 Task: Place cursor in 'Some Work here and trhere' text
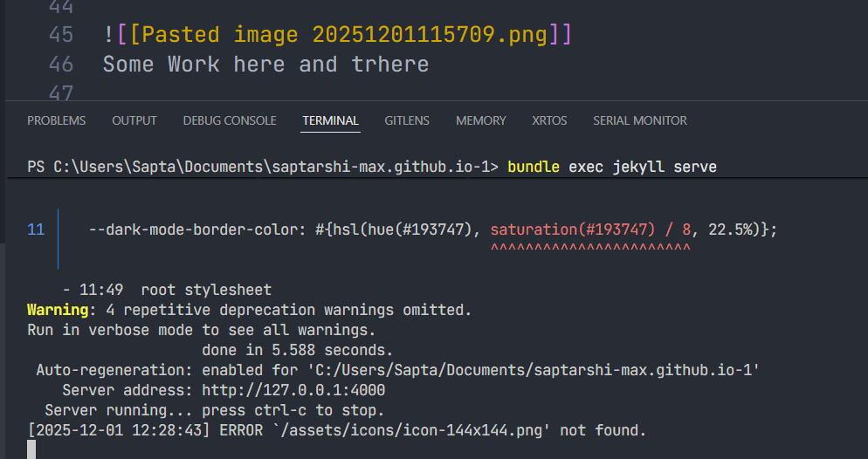click(x=265, y=64)
